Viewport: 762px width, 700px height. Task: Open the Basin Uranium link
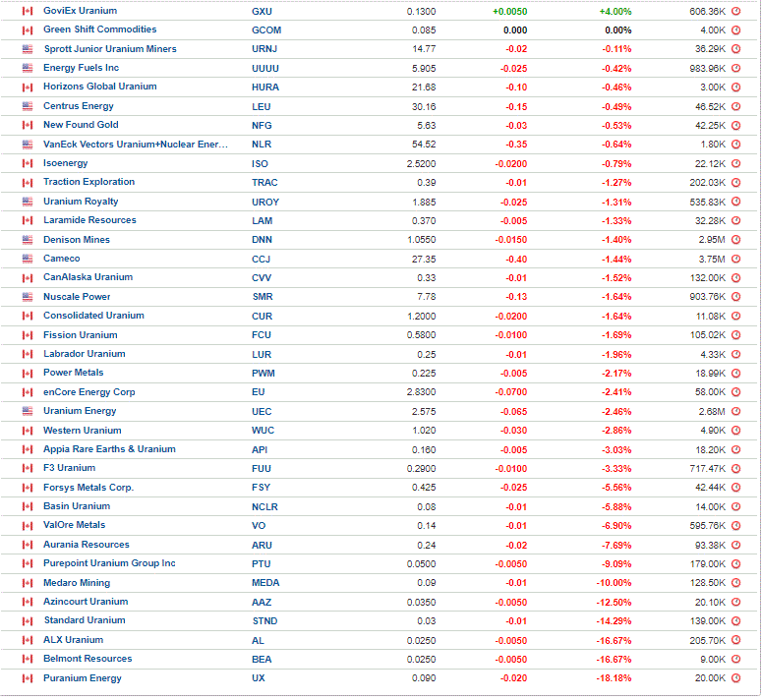coord(77,506)
